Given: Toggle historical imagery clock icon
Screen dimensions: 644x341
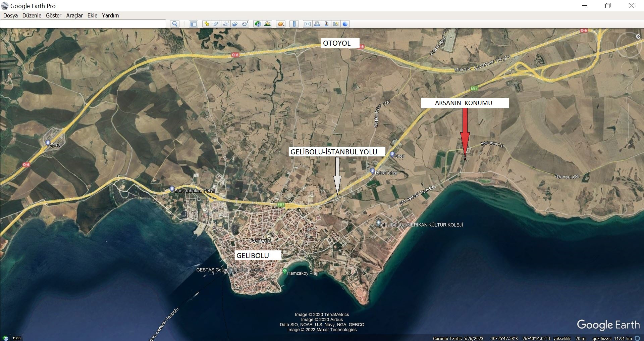Looking at the screenshot, I should [x=258, y=24].
